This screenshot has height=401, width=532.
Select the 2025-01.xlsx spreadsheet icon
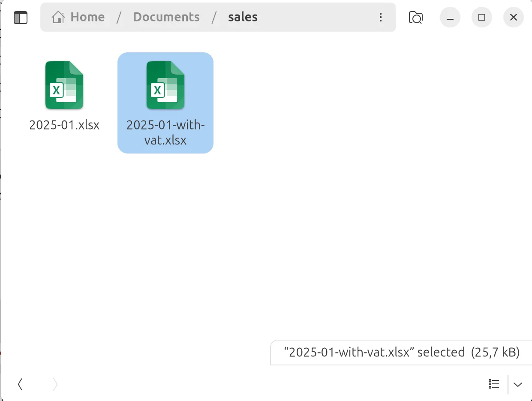[x=64, y=85]
